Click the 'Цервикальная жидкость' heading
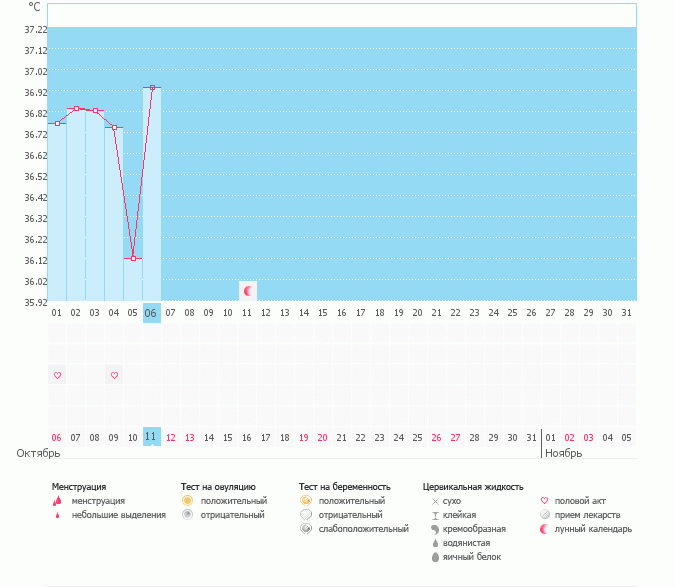The image size is (675, 587). [473, 487]
